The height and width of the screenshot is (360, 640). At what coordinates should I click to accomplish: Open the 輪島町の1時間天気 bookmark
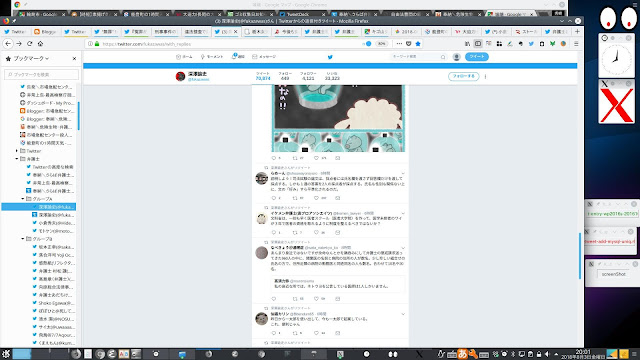[49, 143]
